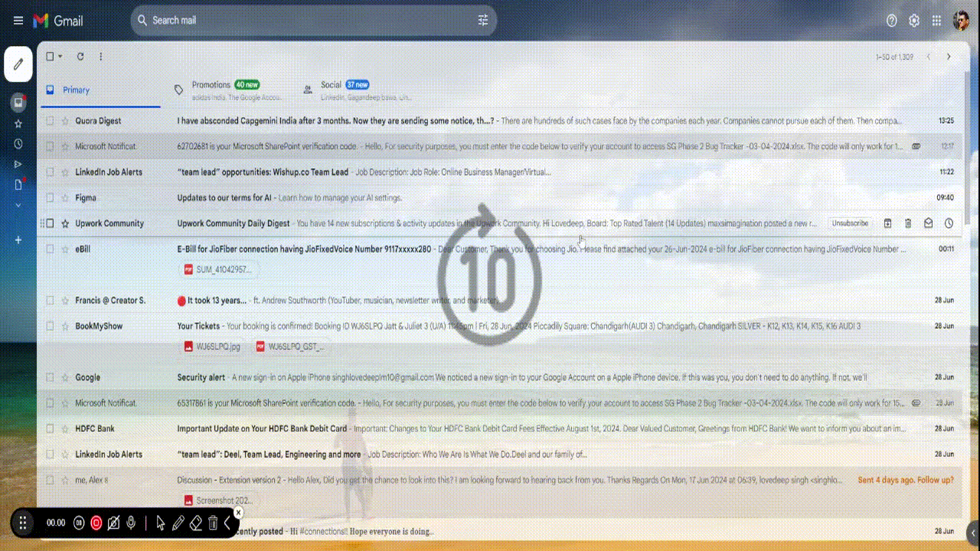Star the Figma email
This screenshot has width=980, height=551.
[x=65, y=197]
